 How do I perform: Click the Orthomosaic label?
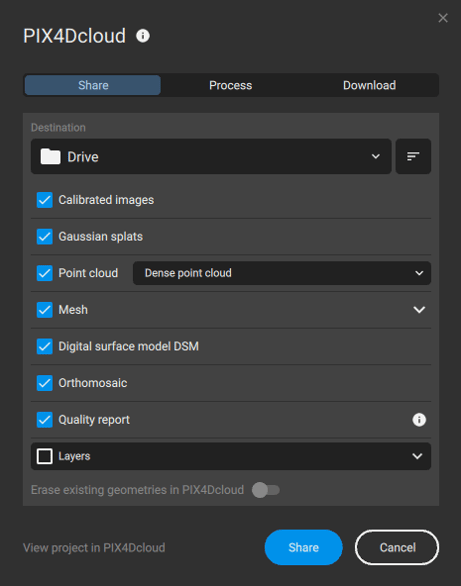[93, 383]
